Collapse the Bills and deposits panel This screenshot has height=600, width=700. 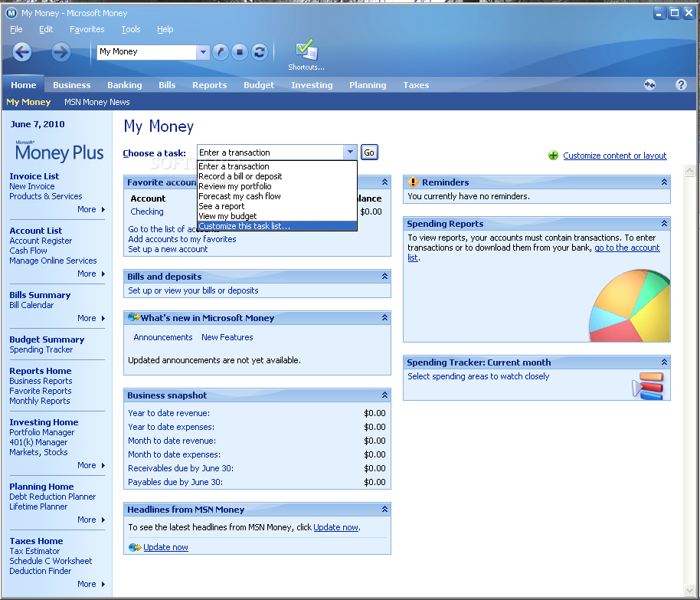(x=384, y=276)
